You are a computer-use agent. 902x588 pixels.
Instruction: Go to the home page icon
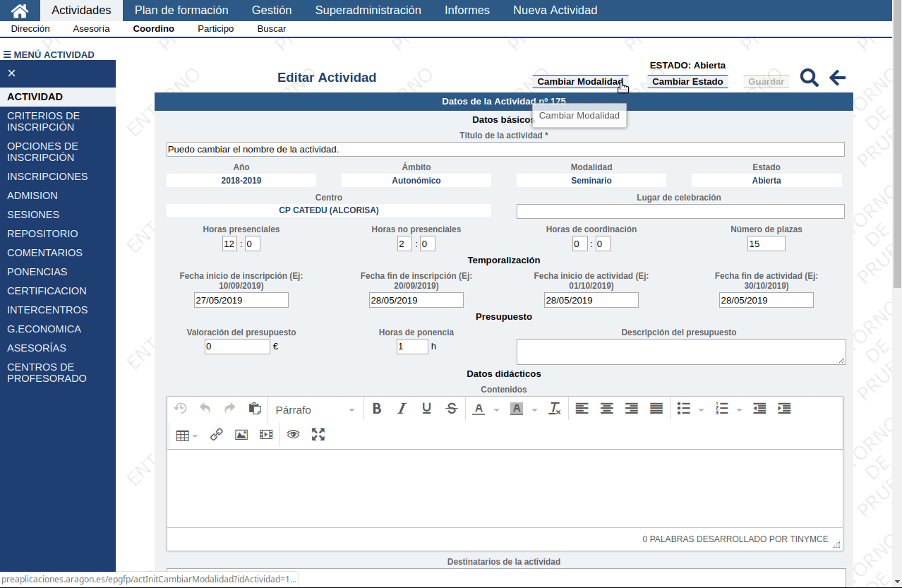pos(20,11)
